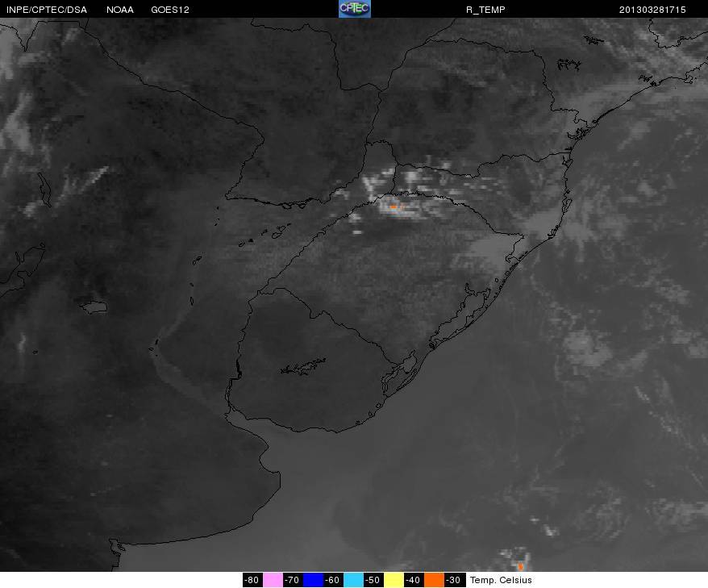
Task: Click the GOES12 satellite label
Action: (170, 10)
